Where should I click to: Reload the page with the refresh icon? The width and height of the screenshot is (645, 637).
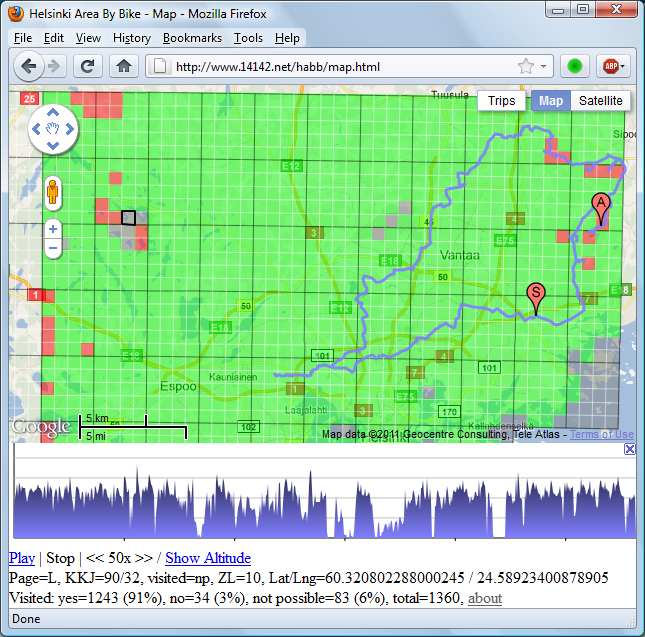(88, 67)
